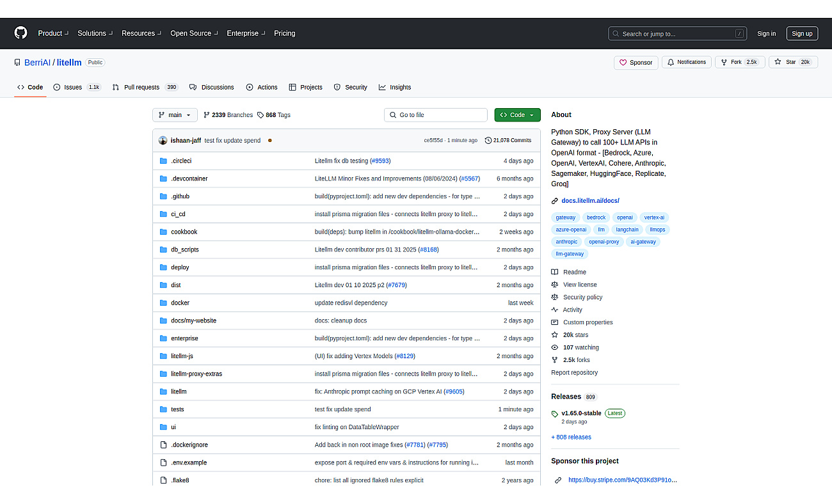The height and width of the screenshot is (504, 832).
Task: Click the tests folder icon
Action: pyautogui.click(x=163, y=409)
